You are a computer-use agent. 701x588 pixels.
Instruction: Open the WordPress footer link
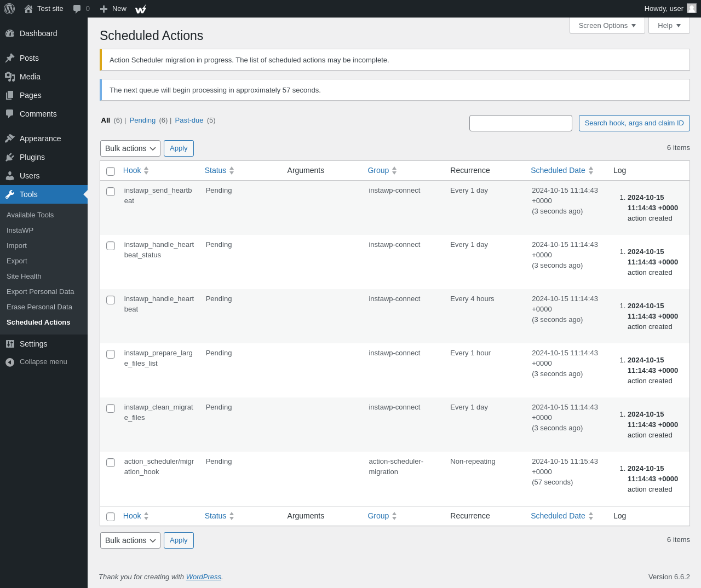pos(204,577)
